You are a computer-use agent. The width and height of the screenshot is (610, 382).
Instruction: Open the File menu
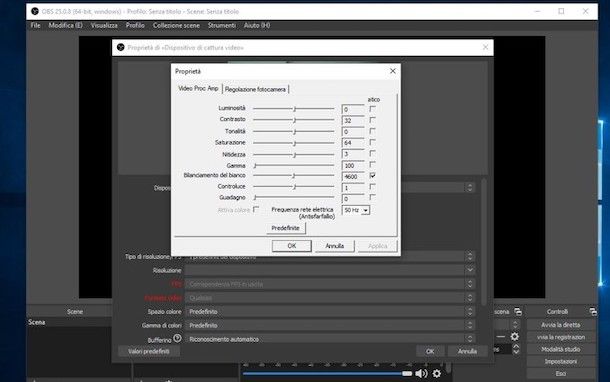tap(35, 25)
